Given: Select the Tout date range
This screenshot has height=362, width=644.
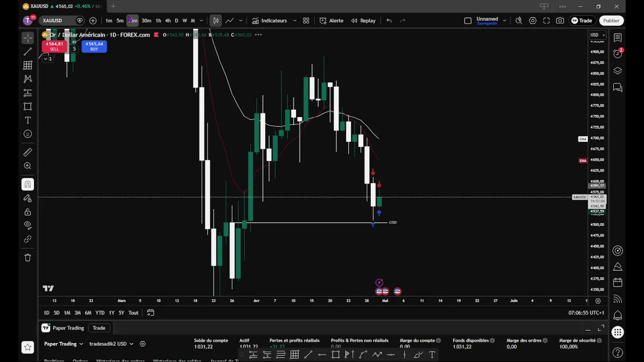Looking at the screenshot, I should tap(133, 313).
